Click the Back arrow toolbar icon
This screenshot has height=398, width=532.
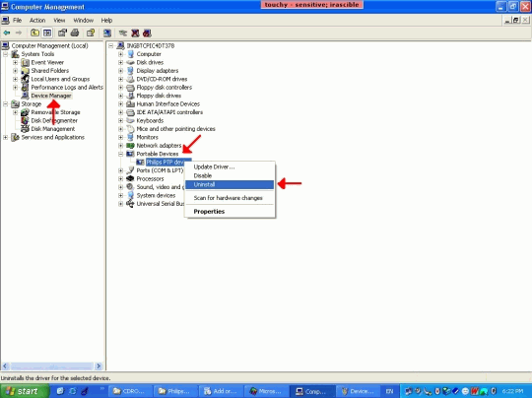pyautogui.click(x=7, y=33)
